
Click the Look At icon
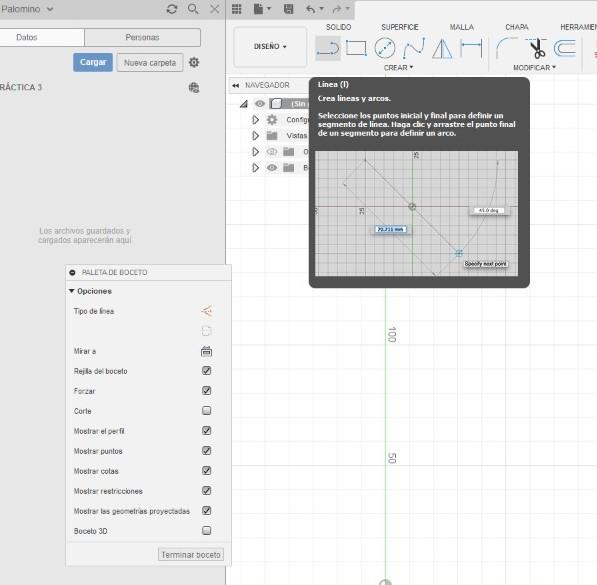pyautogui.click(x=206, y=351)
